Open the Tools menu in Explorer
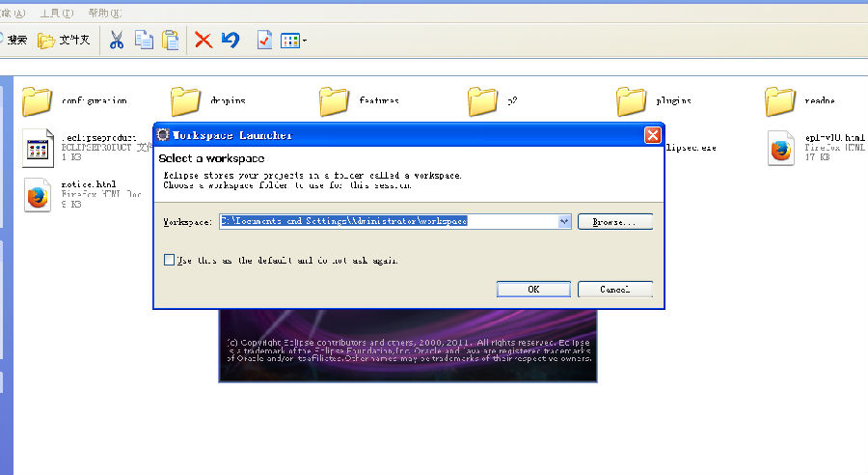Image resolution: width=868 pixels, height=475 pixels. tap(57, 13)
